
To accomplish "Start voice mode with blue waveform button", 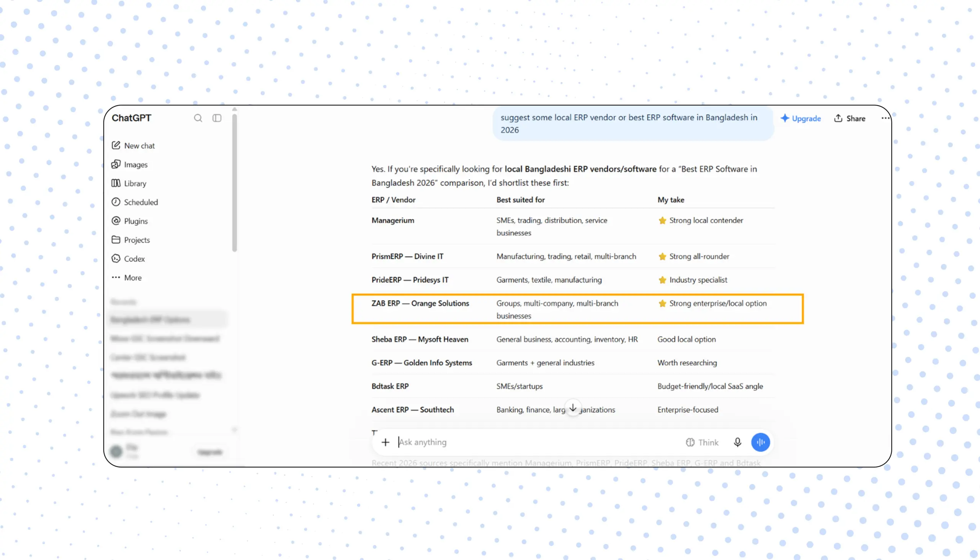I will coord(761,442).
